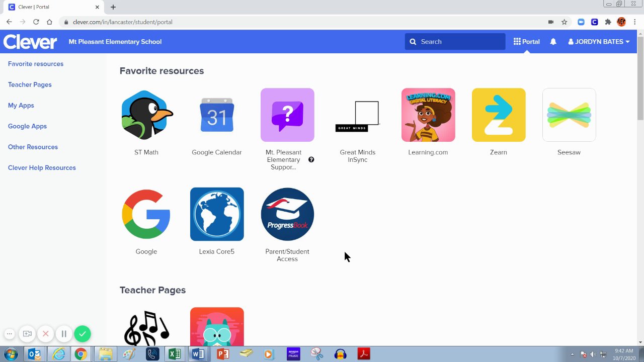
Task: Open the Zearn app
Action: pos(499,115)
